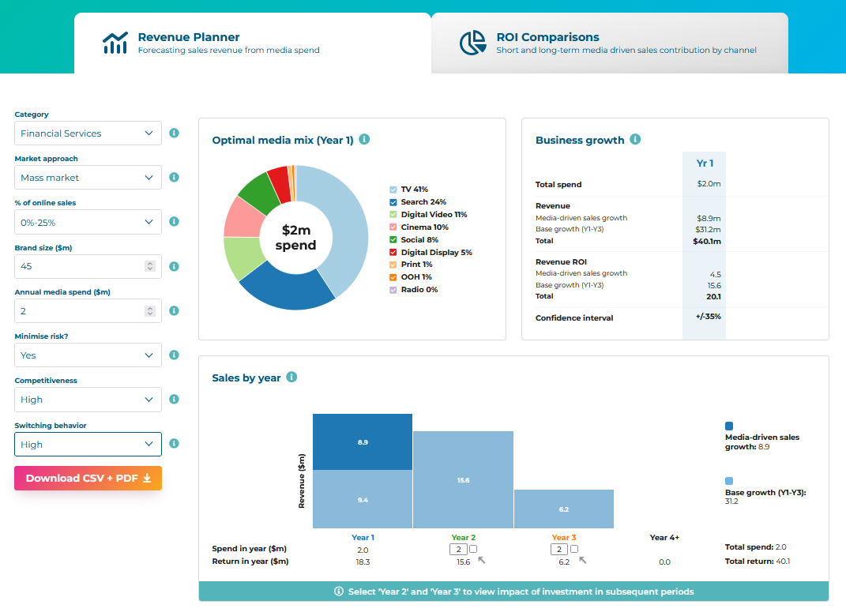Click the 15.6 bar for Year 2
Image resolution: width=846 pixels, height=616 pixels.
click(464, 479)
